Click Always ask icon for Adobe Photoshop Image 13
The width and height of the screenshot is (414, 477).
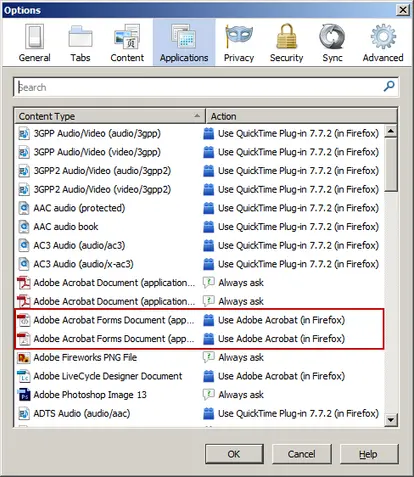pos(209,395)
